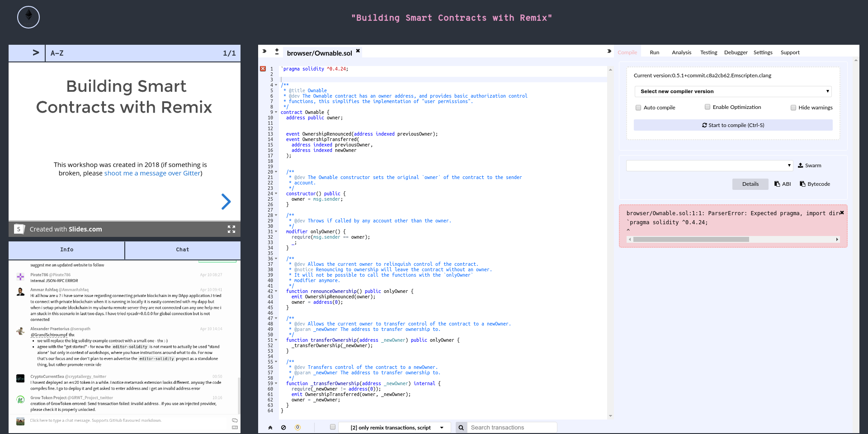
Task: Open Ammar Ashfaq's avatar in chat
Action: click(x=20, y=292)
